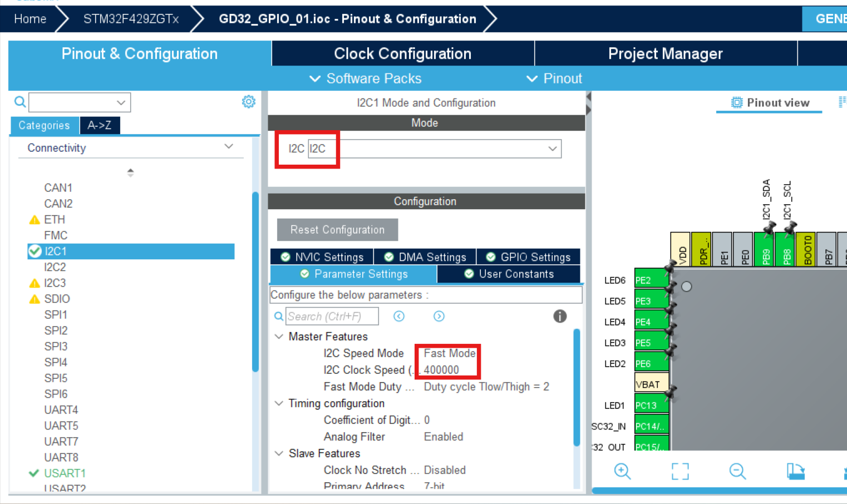Image resolution: width=847 pixels, height=504 pixels.
Task: Click the BOOT0 pin on the chip
Action: coord(806,249)
